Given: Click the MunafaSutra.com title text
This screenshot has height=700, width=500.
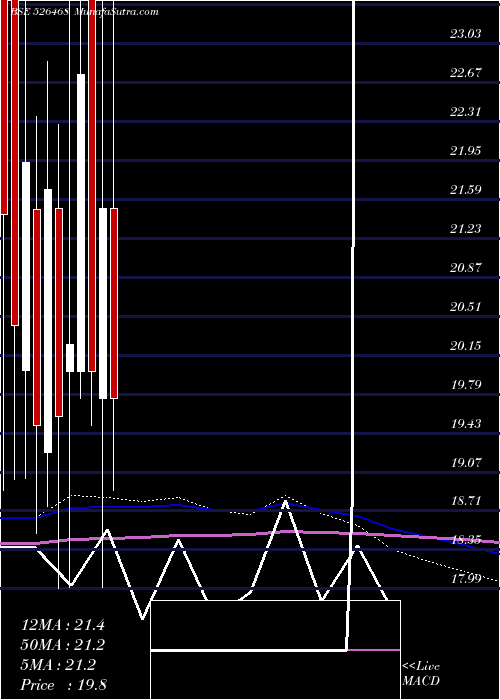Looking at the screenshot, I should [x=117, y=12].
